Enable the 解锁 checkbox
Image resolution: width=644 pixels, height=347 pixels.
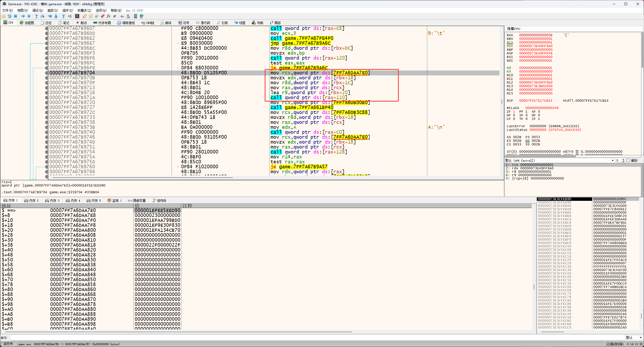[x=628, y=160]
